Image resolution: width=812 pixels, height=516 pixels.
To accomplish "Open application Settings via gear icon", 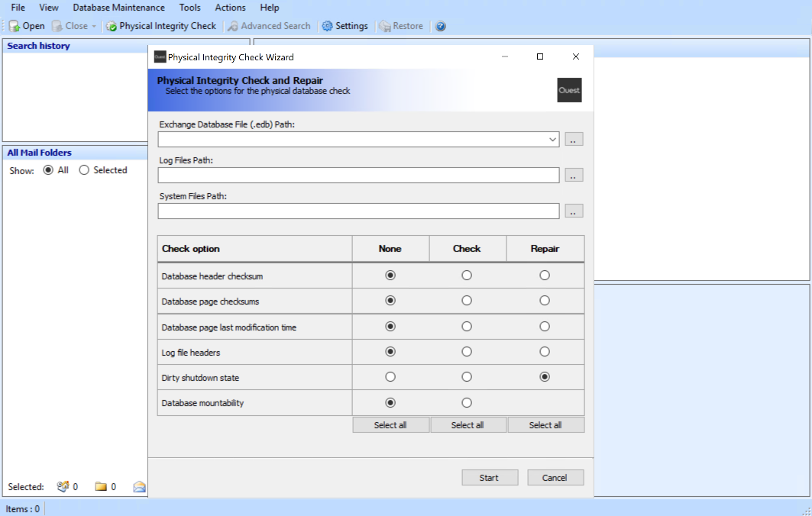I will [345, 25].
